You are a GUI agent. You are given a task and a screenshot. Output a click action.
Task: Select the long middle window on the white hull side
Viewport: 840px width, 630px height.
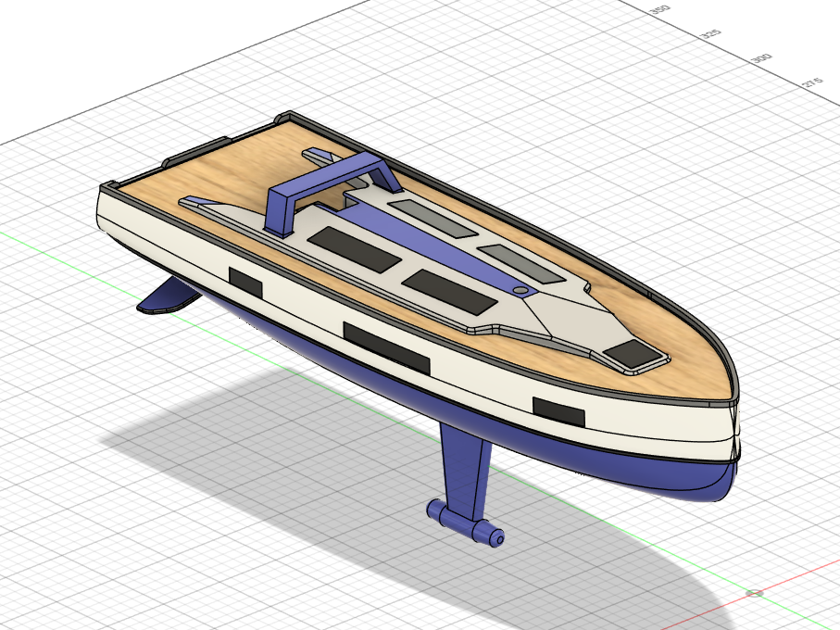386,347
